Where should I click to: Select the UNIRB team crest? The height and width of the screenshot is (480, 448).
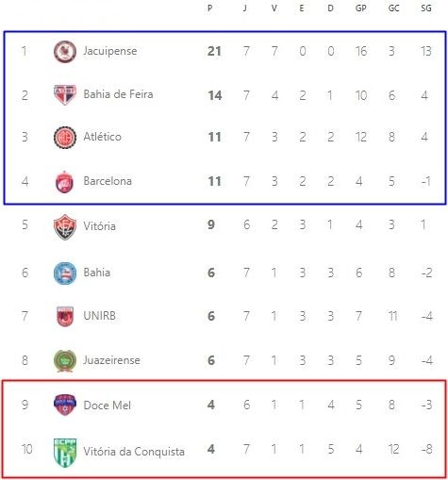pos(65,316)
